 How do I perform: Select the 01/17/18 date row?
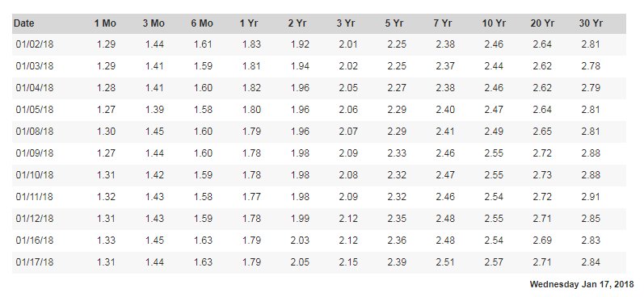[318, 262]
